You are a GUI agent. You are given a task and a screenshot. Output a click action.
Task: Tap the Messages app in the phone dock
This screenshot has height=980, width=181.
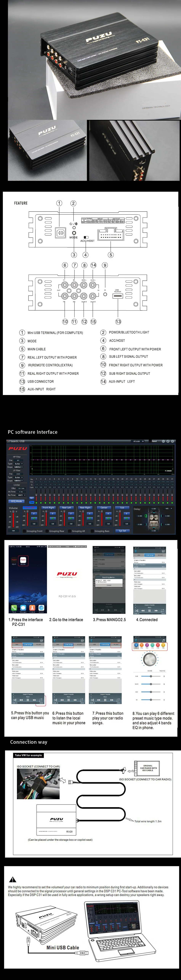(23, 608)
